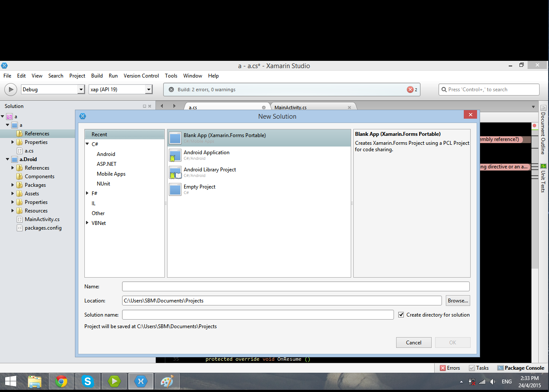
Task: Open the Windows Start button
Action: [11, 381]
